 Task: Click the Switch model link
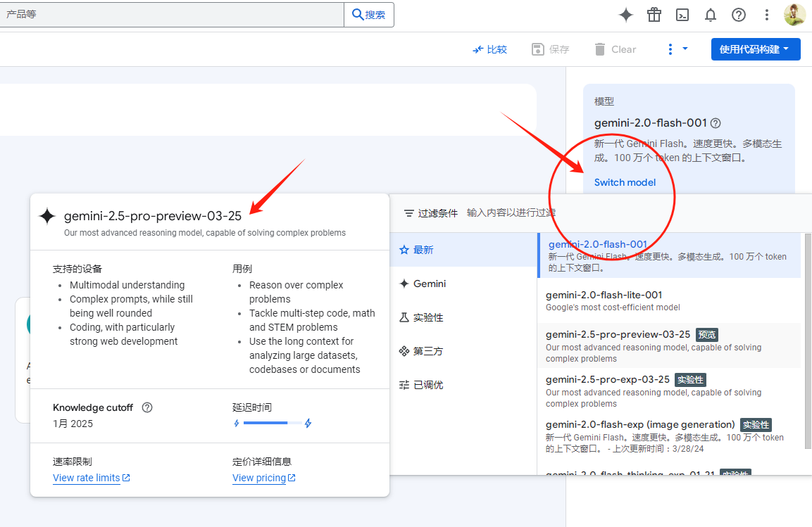625,182
